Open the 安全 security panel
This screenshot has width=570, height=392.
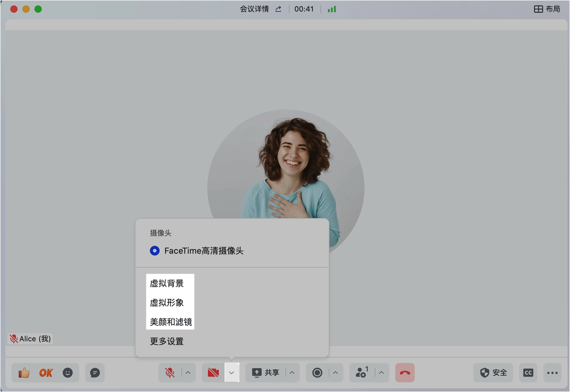pos(493,373)
